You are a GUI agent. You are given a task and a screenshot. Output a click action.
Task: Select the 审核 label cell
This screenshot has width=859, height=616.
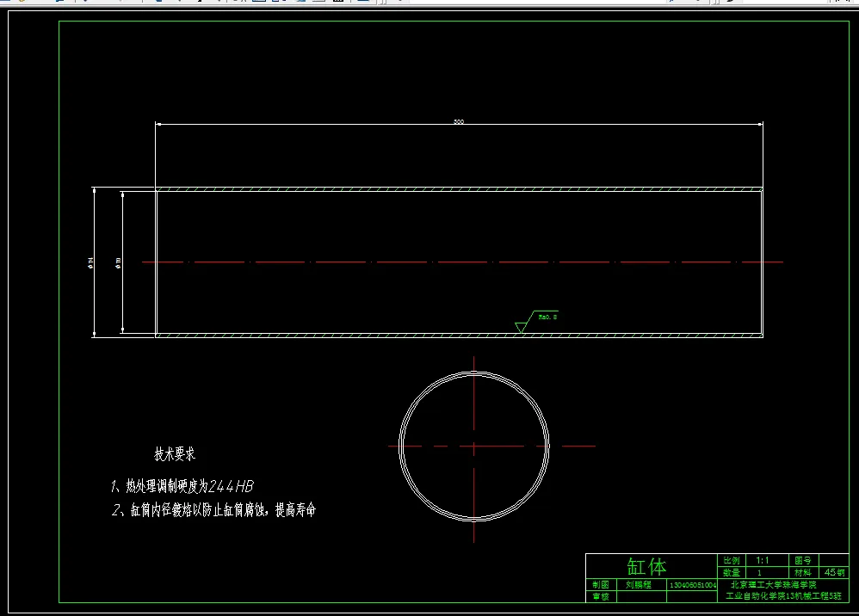601,596
